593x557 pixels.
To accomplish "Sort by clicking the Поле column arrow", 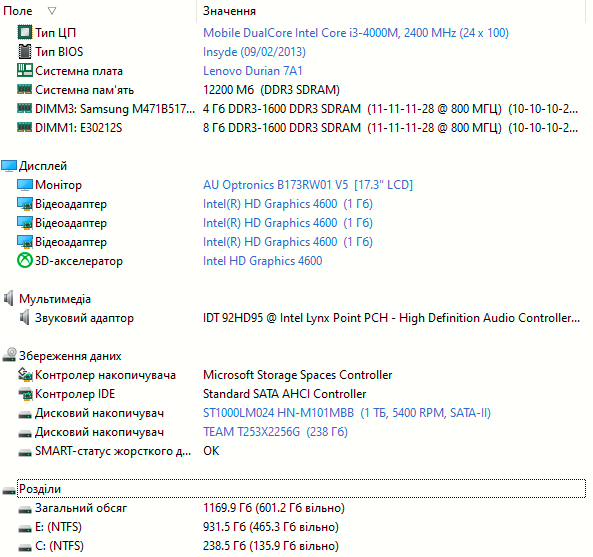I will pyautogui.click(x=52, y=11).
